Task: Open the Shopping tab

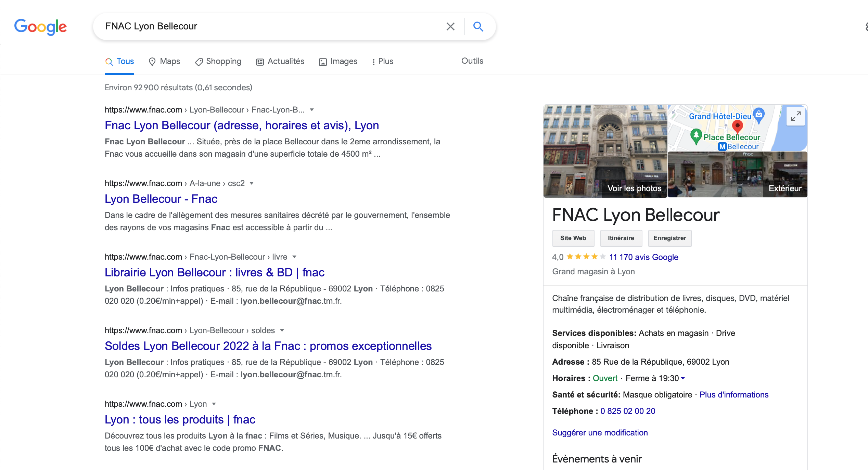Action: pyautogui.click(x=218, y=61)
